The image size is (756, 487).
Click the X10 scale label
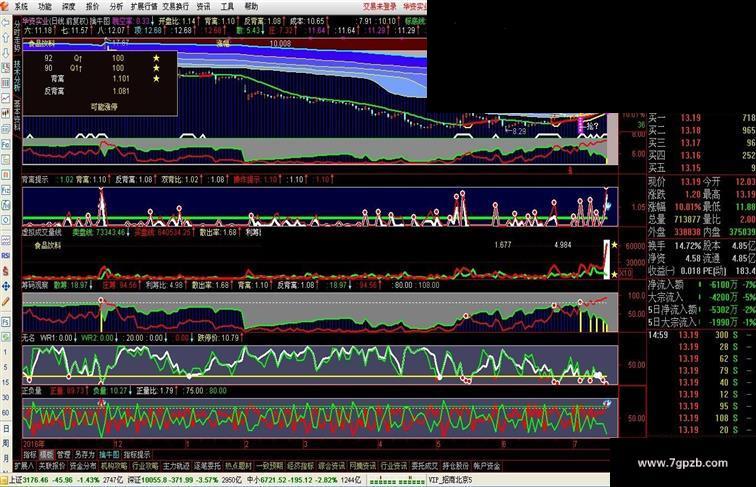(625, 273)
